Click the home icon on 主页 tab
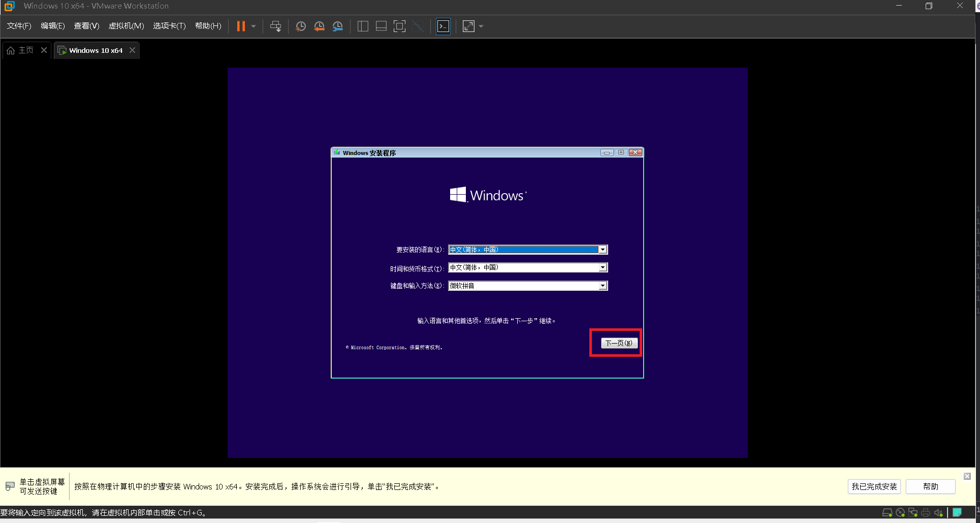Screen dimensions: 980x523 11,50
